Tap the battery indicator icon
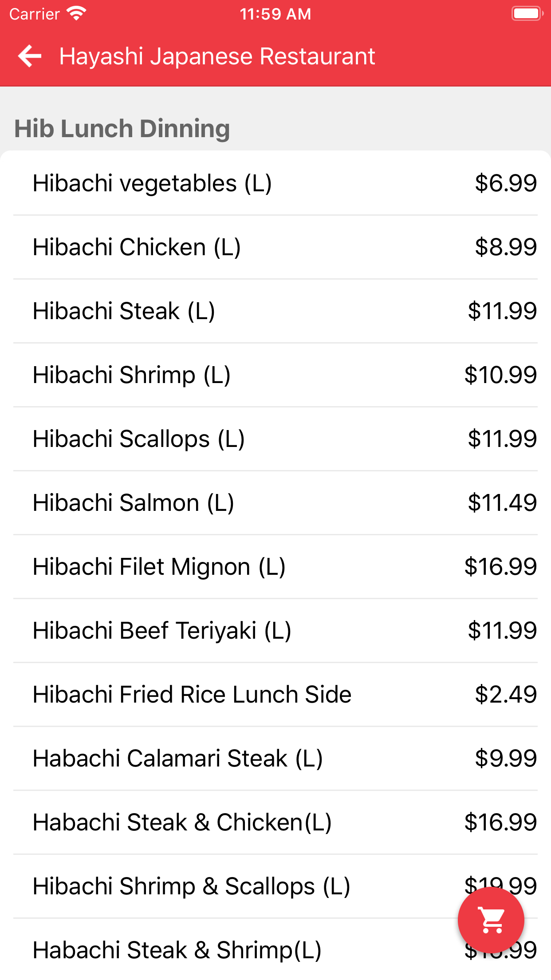This screenshot has width=551, height=980. (527, 14)
